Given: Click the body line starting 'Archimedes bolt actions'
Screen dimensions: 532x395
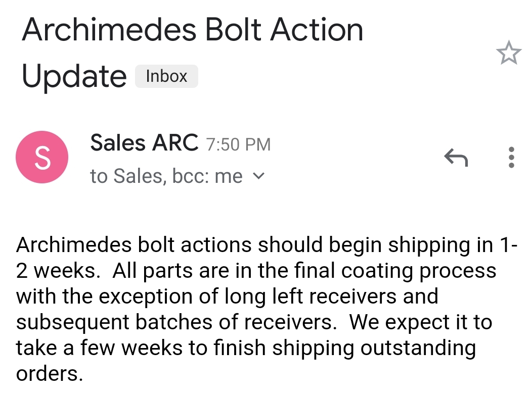Looking at the screenshot, I should tap(267, 245).
